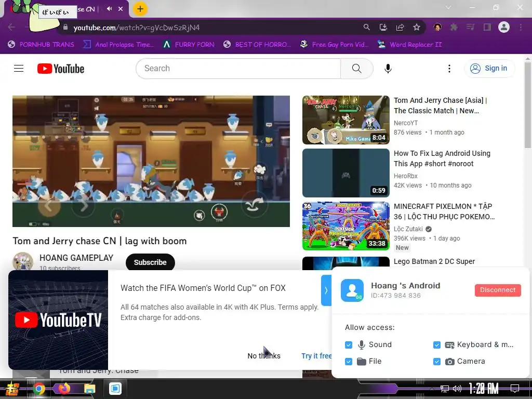
Task: Click the Disconnect button for Hoang's Android
Action: pos(498,290)
